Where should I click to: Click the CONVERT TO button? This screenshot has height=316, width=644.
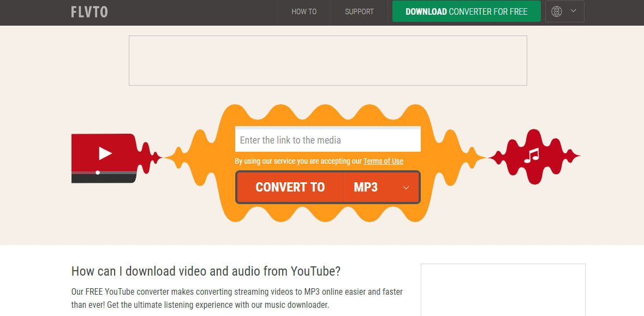pos(290,187)
